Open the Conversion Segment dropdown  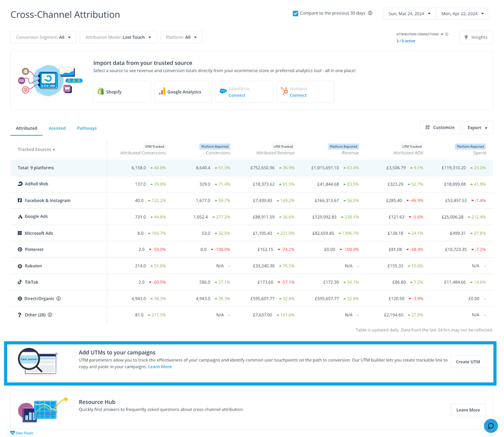pyautogui.click(x=43, y=37)
